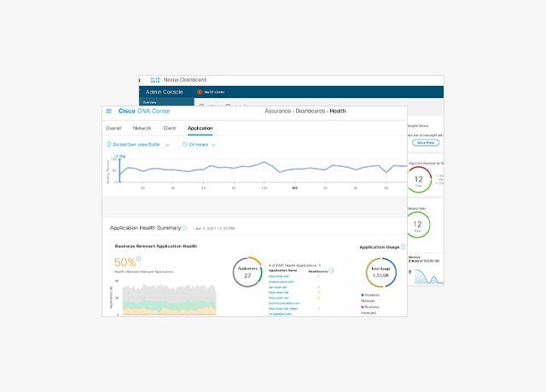Click the info icon next to Application Health Summary
The width and height of the screenshot is (546, 392).
[x=184, y=228]
